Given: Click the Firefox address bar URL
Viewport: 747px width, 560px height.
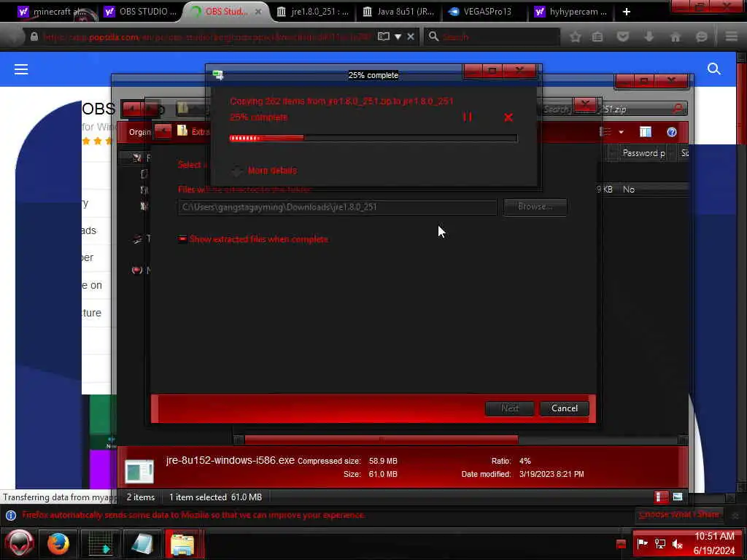Looking at the screenshot, I should 207,36.
